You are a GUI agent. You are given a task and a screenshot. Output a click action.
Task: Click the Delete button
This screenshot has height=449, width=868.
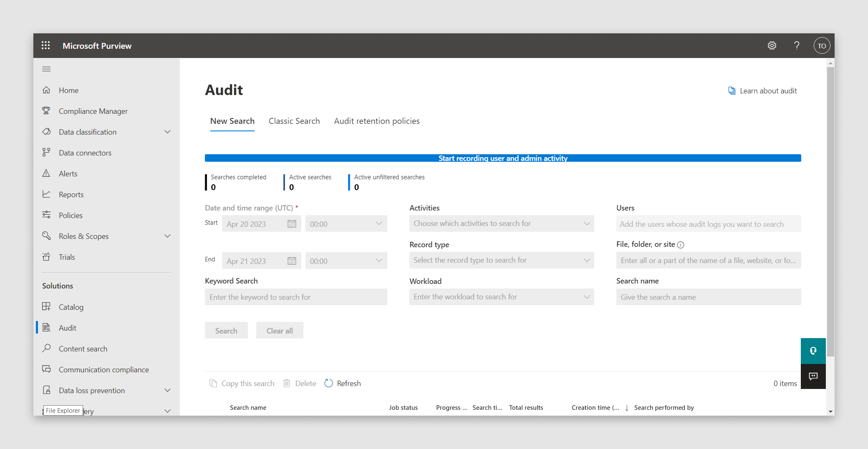(300, 383)
